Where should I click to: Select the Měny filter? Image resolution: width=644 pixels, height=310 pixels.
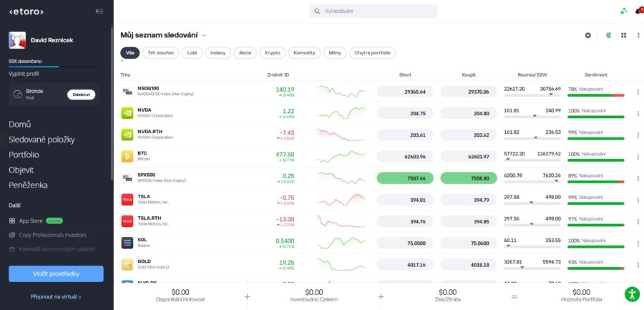click(x=335, y=53)
